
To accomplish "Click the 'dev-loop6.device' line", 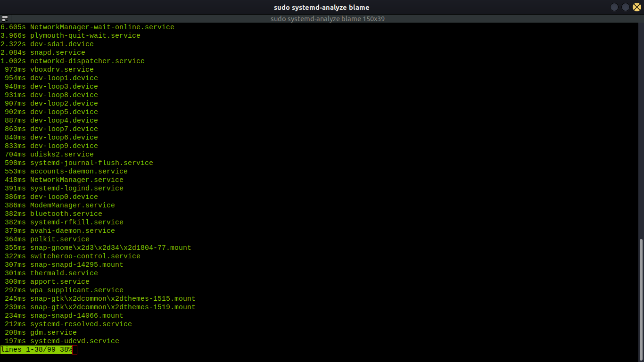I will (x=64, y=138).
